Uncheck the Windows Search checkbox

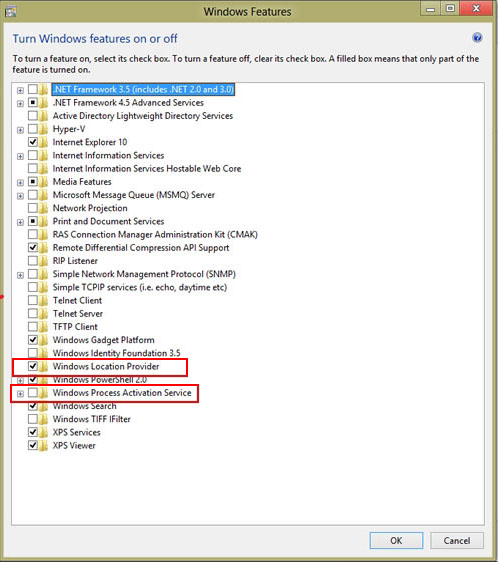click(x=33, y=406)
